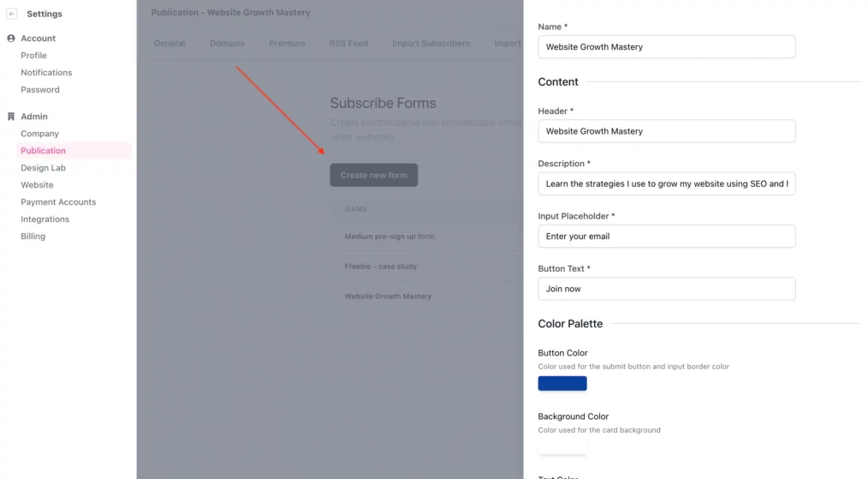Switch to the Domains tab

point(227,43)
